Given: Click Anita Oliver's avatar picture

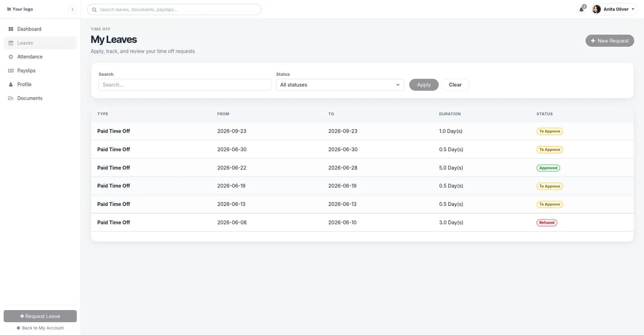Looking at the screenshot, I should [x=596, y=9].
